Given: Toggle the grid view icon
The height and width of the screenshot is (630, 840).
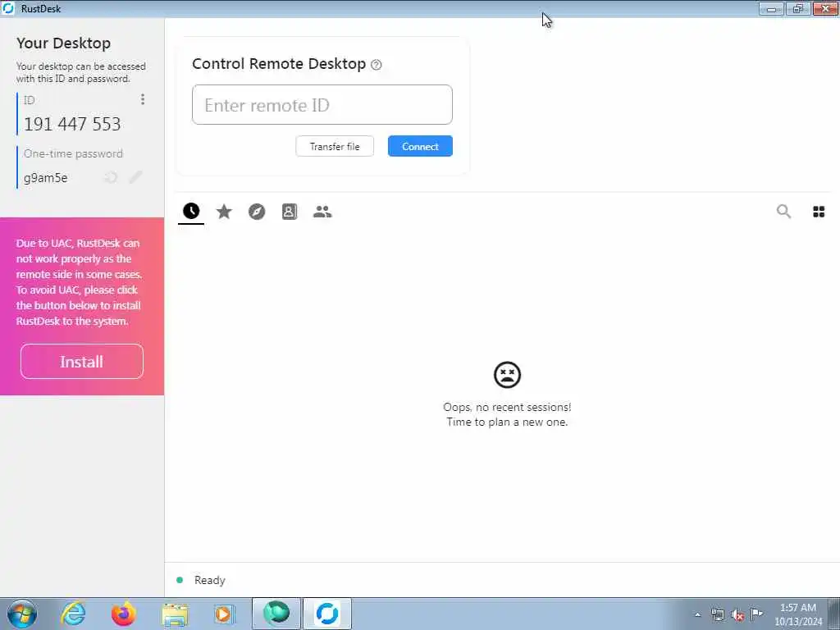Looking at the screenshot, I should (819, 212).
